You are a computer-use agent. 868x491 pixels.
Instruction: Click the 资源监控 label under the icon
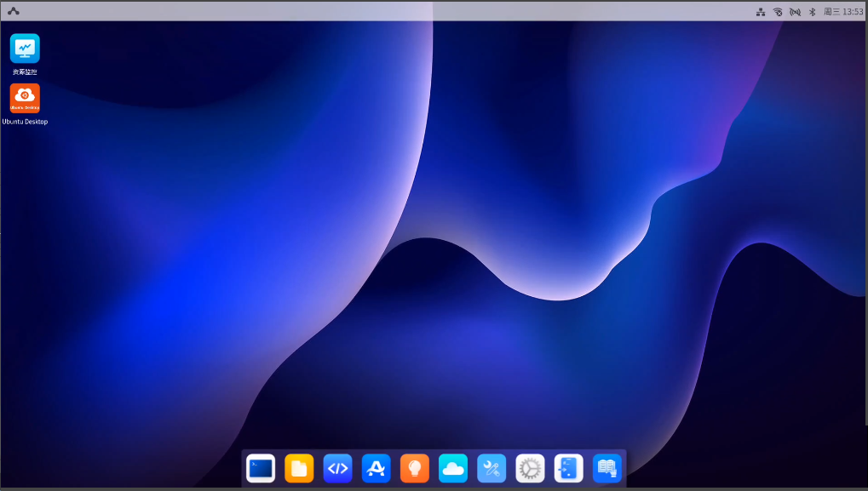[x=25, y=72]
